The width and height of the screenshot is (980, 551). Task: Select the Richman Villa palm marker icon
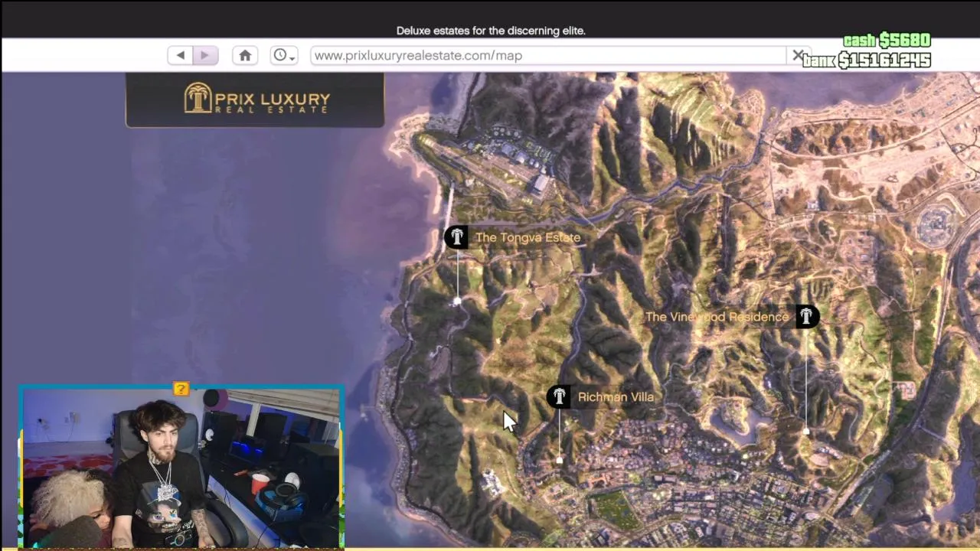point(558,396)
